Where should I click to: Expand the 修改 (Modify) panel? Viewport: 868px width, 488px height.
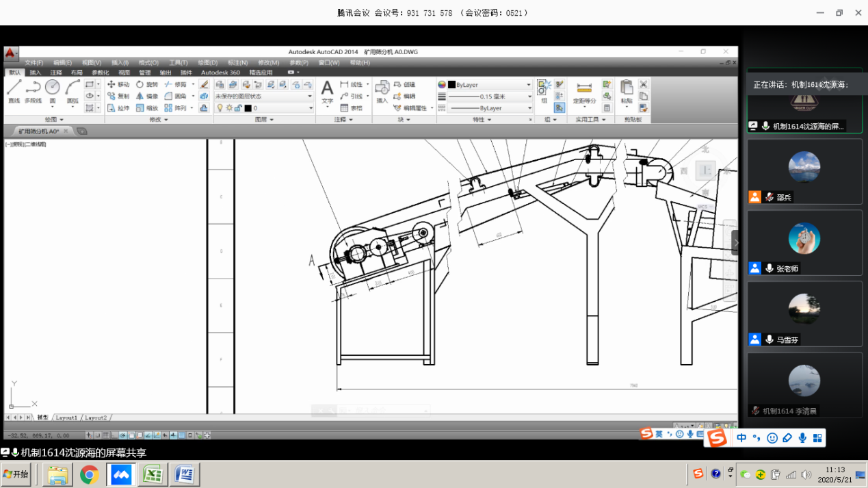click(x=158, y=120)
